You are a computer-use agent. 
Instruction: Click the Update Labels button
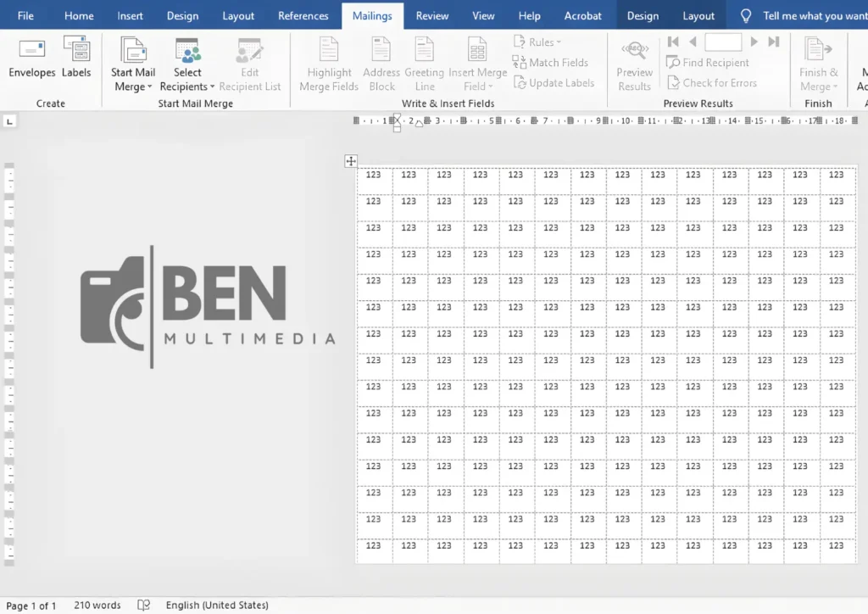(x=554, y=83)
